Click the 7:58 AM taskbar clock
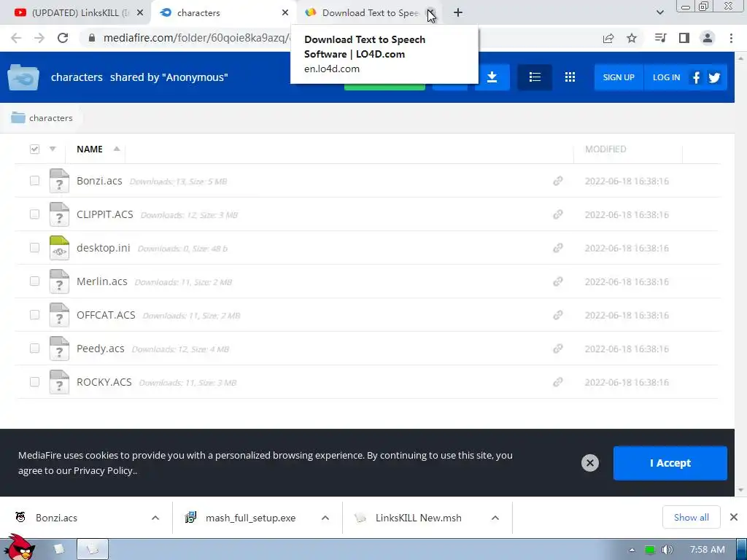Viewport: 747px width, 560px height. [708, 550]
